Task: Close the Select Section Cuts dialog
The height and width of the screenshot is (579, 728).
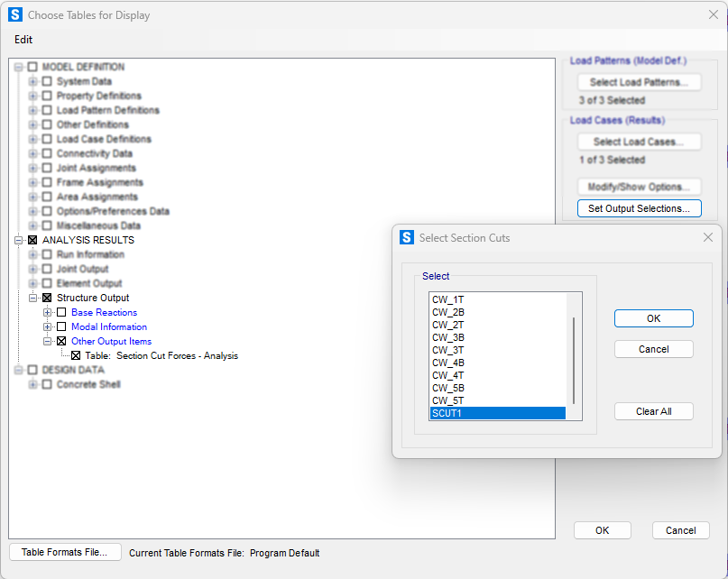Action: (708, 237)
